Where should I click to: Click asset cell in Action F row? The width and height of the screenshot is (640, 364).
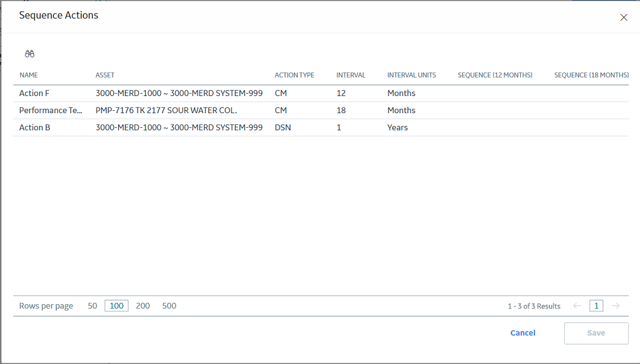(179, 94)
